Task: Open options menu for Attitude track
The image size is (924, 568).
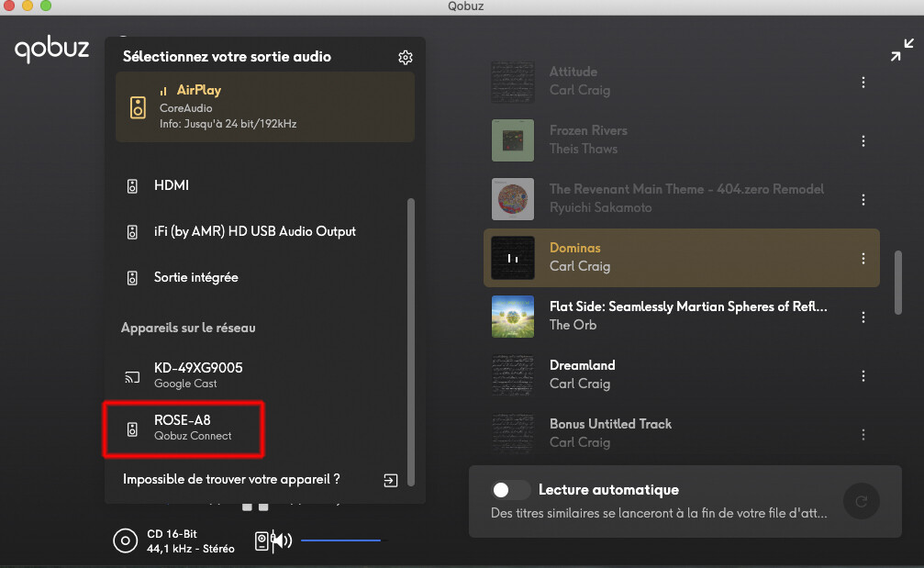Action: [863, 83]
